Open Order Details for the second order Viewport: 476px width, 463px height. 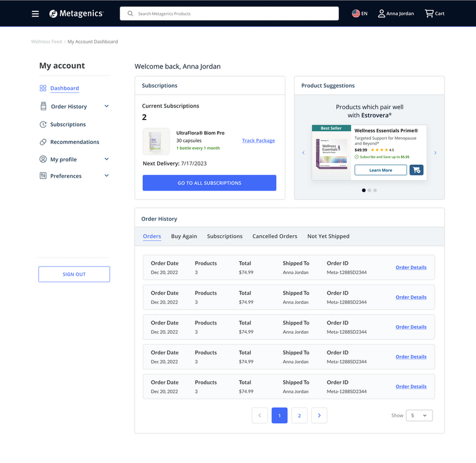click(411, 297)
